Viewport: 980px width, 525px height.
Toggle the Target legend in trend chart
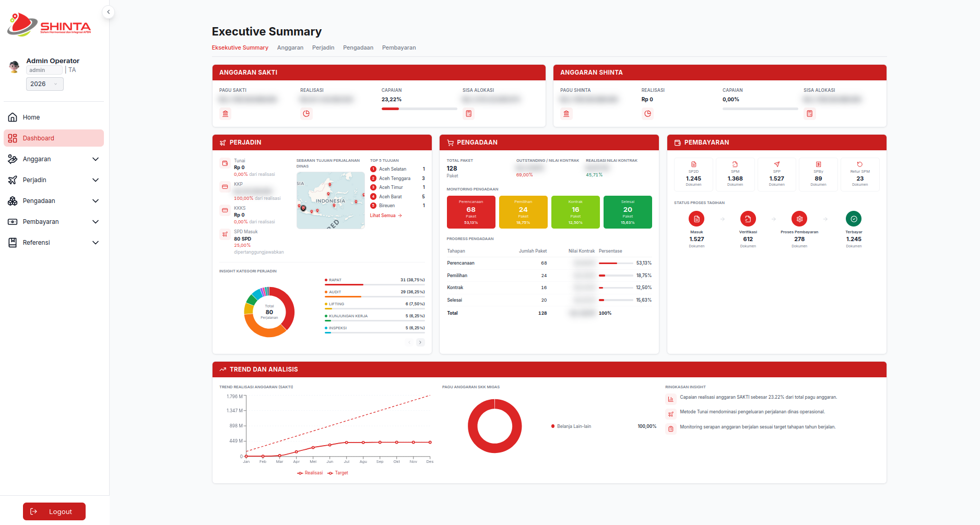(338, 473)
